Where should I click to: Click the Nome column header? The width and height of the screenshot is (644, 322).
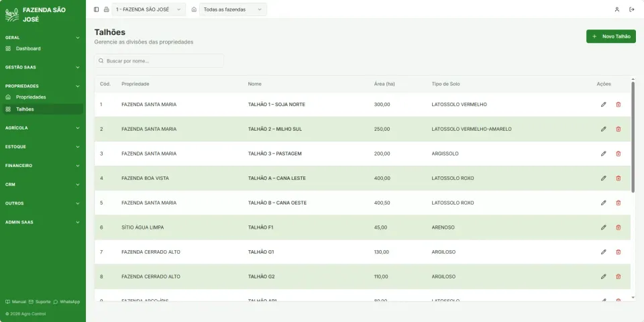[x=255, y=84]
